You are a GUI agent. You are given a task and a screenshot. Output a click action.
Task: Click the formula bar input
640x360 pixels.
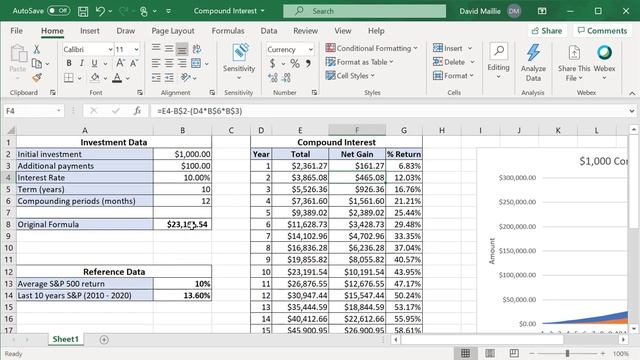390,111
